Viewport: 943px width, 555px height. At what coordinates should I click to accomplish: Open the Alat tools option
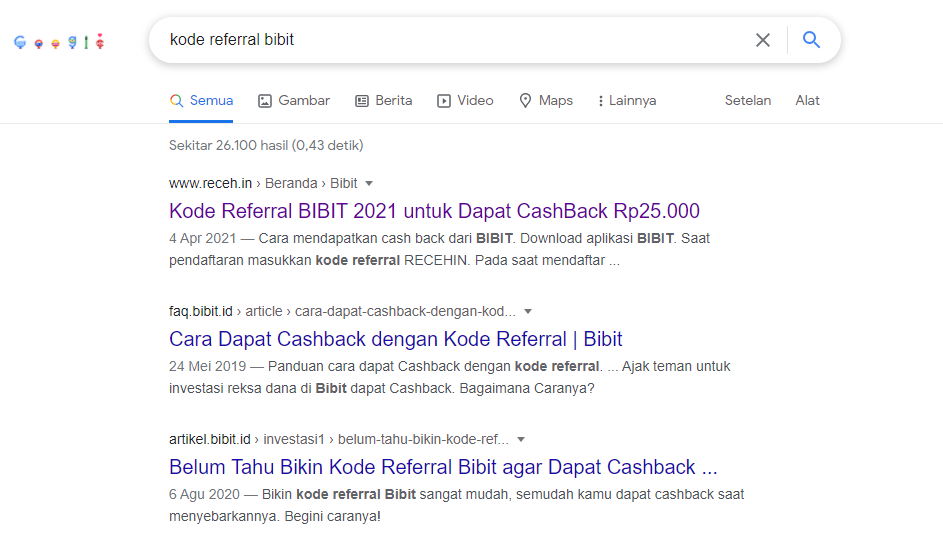[x=807, y=100]
